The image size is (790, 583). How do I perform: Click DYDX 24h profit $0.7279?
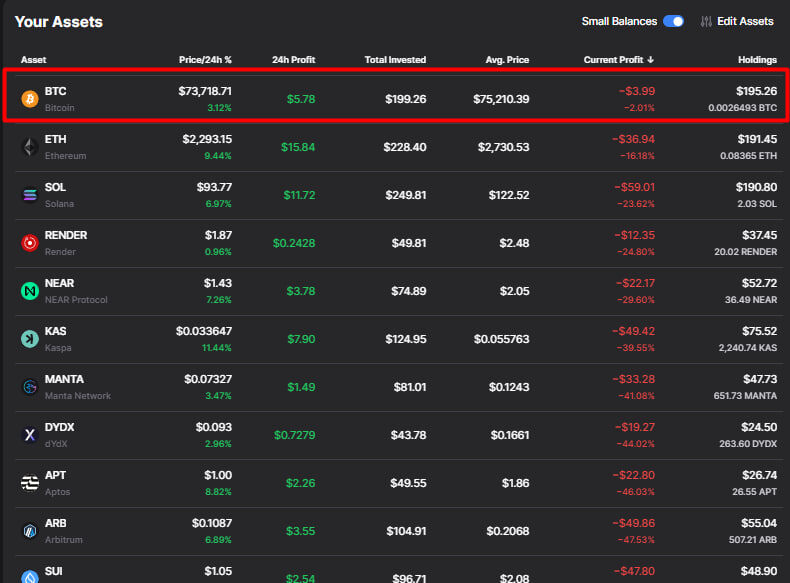pos(295,435)
